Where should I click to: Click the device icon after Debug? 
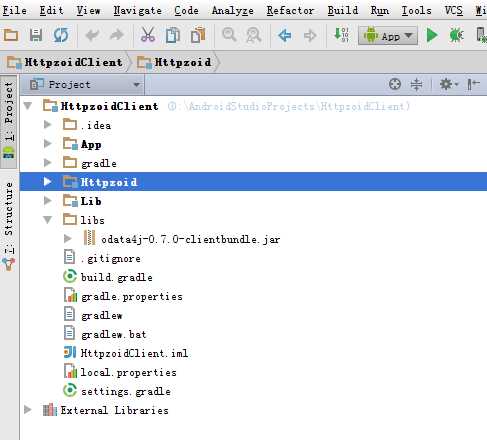point(481,35)
